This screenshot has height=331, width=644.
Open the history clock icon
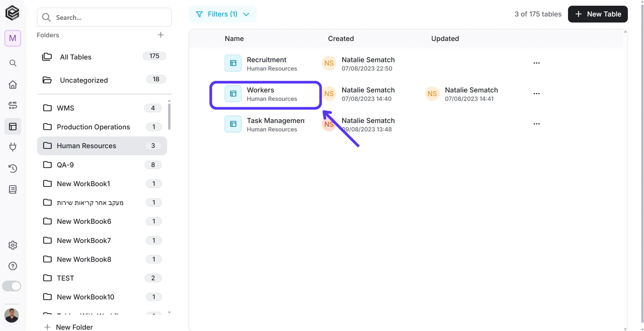coord(13,168)
